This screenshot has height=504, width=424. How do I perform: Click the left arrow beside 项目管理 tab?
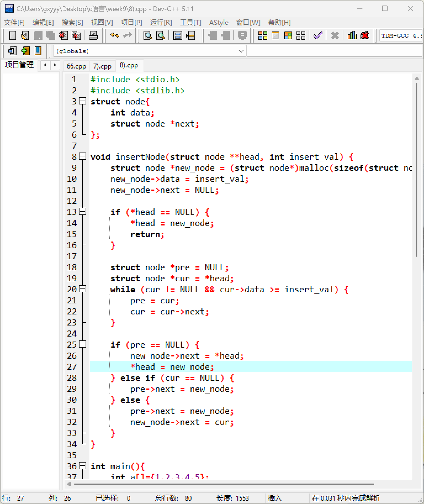pyautogui.click(x=45, y=65)
